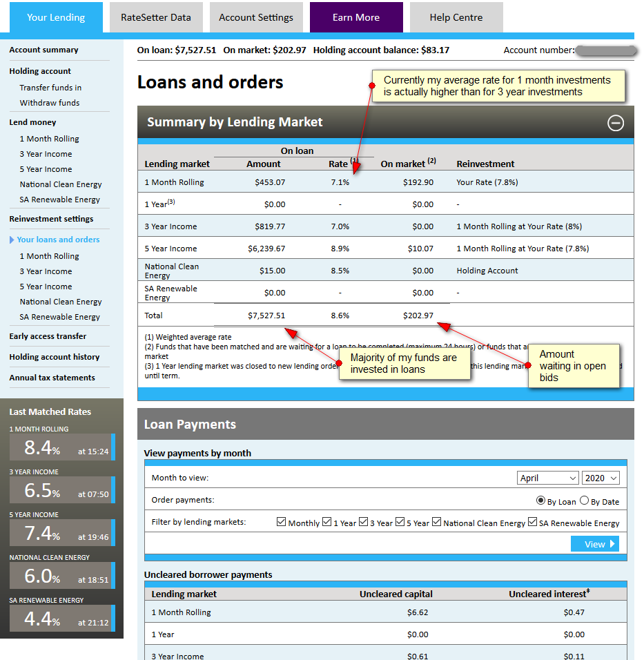
Task: Click the SA Renewable Energy 4.4% last matched rate
Action: (62, 619)
